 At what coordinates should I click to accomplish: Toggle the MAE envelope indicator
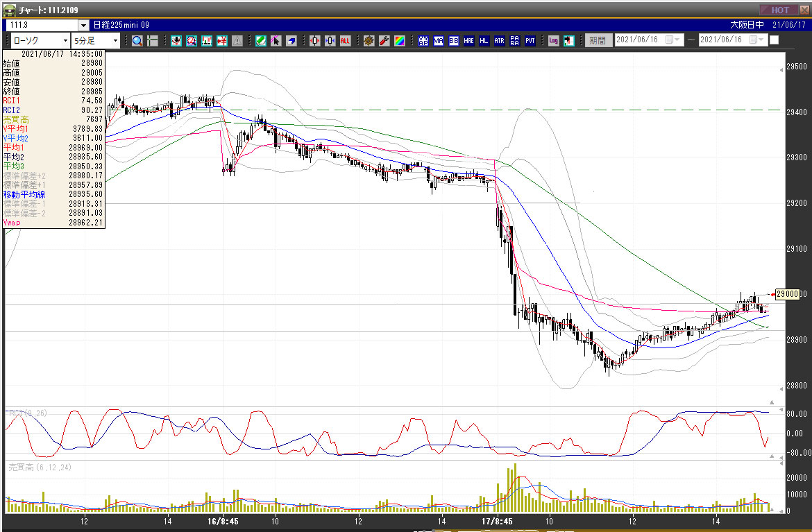tap(468, 40)
